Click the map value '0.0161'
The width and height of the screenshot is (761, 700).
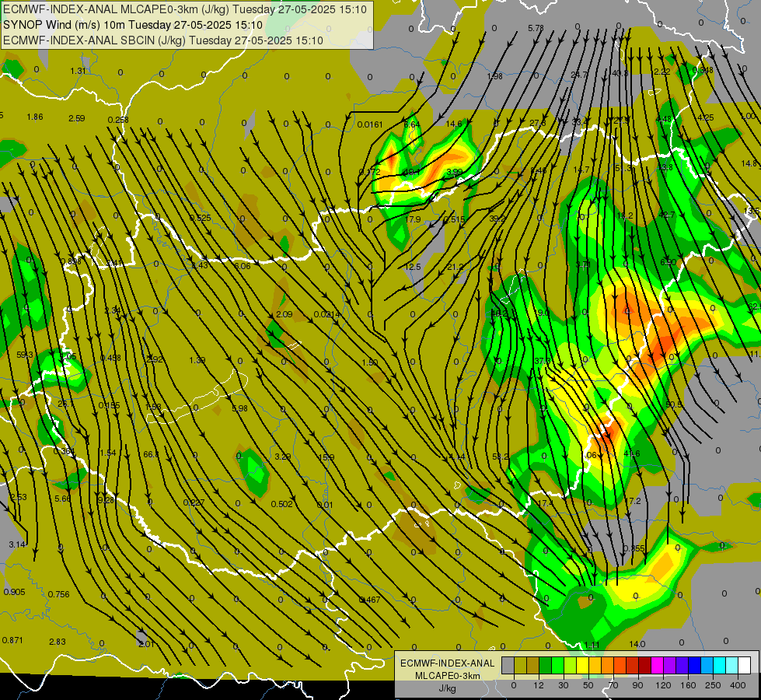pyautogui.click(x=370, y=124)
